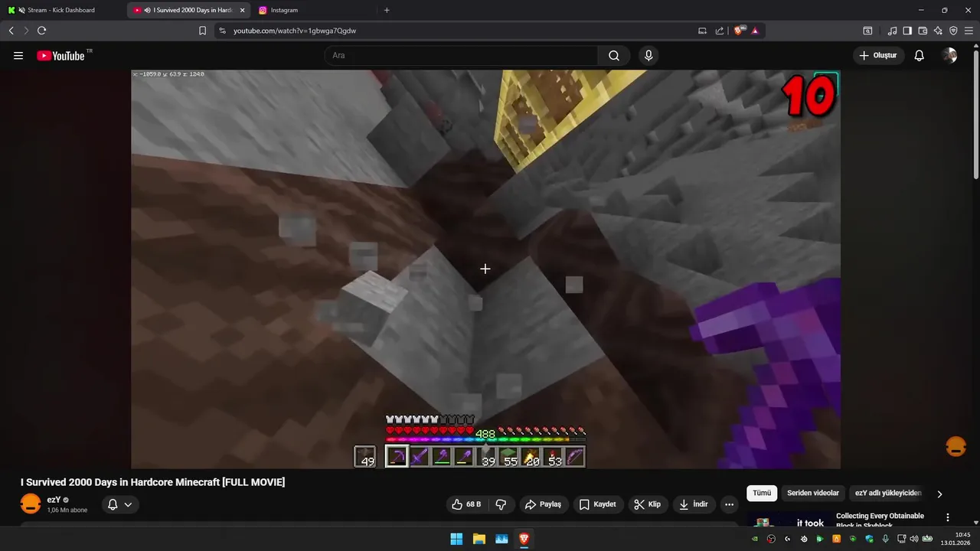
Task: Open the ezY channel name link
Action: (x=54, y=500)
